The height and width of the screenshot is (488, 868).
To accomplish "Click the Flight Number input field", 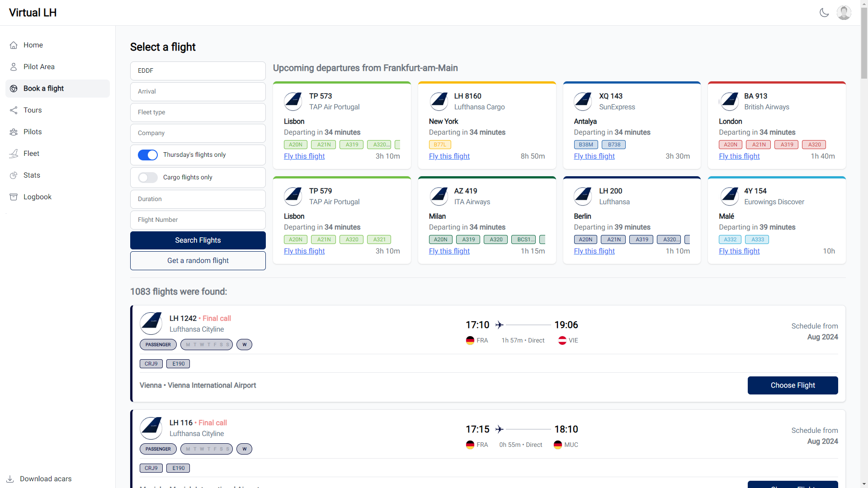I will click(x=198, y=220).
